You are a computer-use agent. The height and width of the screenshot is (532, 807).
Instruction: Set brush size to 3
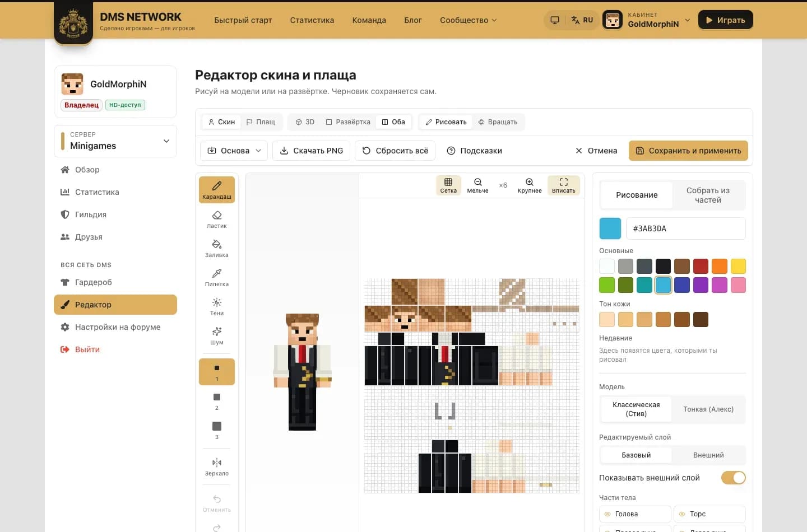pos(217,430)
